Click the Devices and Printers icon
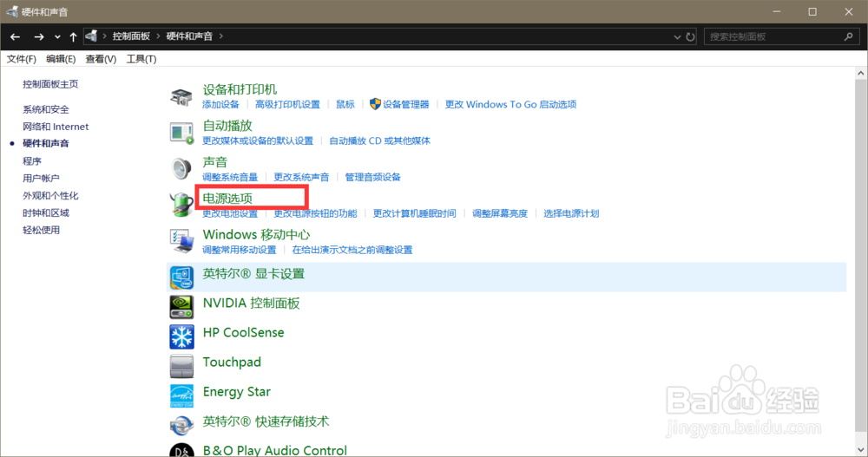868x457 pixels. (x=181, y=97)
